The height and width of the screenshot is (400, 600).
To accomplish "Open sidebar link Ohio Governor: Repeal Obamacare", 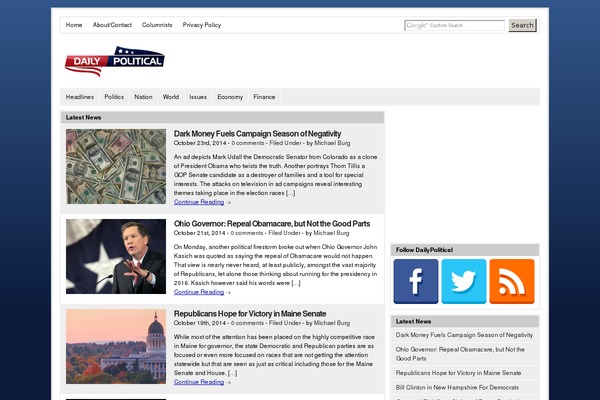I will pos(460,354).
